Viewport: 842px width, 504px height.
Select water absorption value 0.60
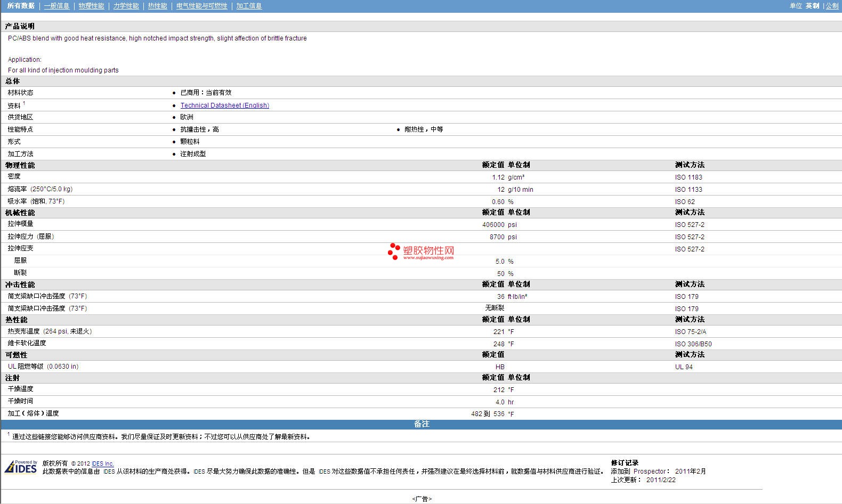pos(498,202)
